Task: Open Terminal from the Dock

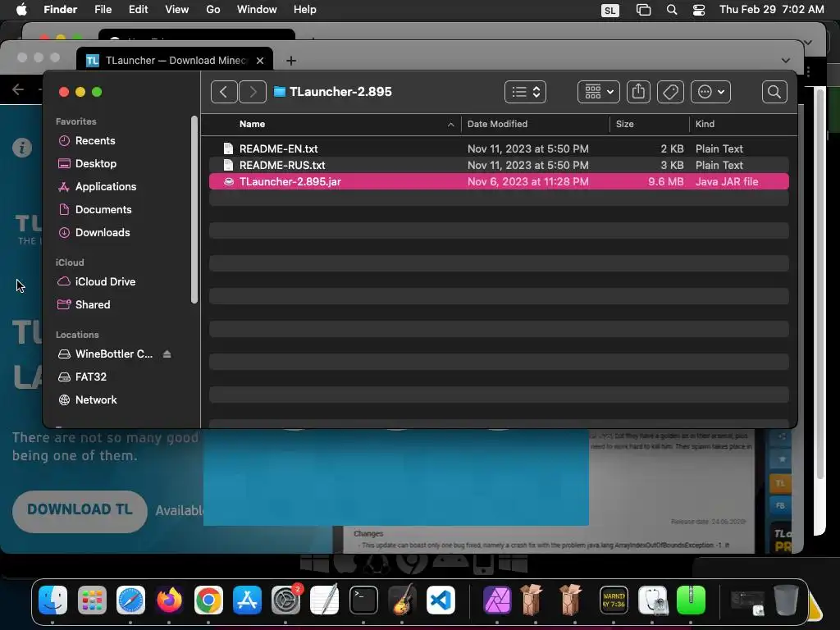Action: coord(363,600)
